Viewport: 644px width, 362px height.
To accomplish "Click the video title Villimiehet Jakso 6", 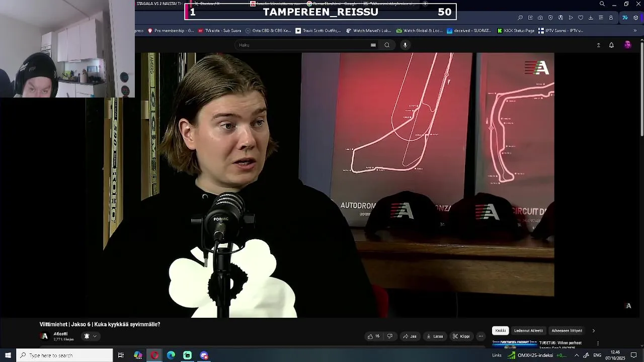I will pyautogui.click(x=100, y=324).
